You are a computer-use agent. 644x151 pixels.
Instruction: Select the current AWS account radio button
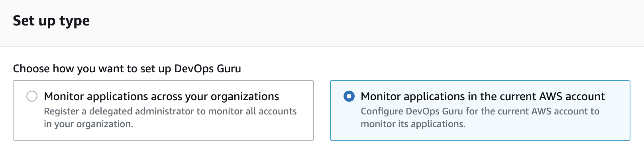coord(349,96)
